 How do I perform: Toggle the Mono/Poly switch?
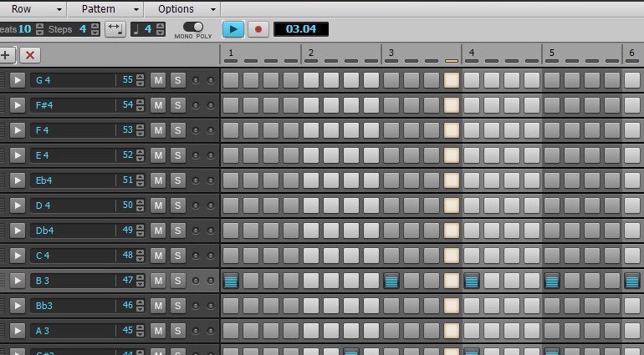[192, 28]
